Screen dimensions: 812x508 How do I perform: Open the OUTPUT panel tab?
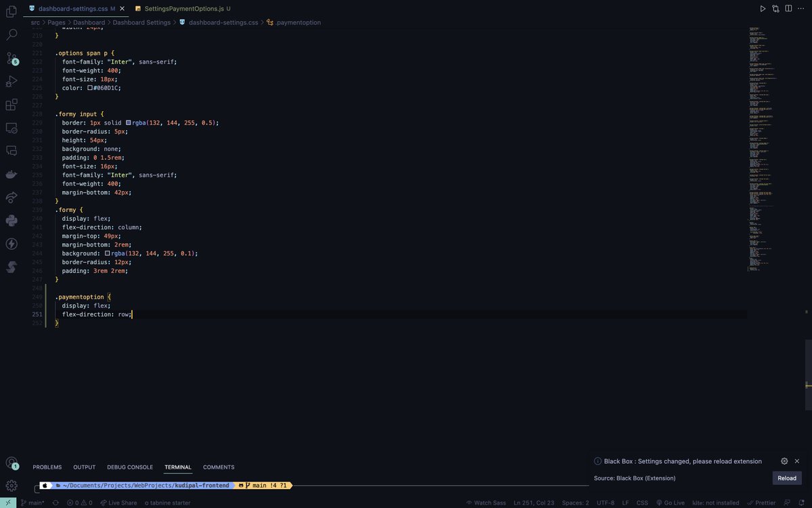coord(85,467)
